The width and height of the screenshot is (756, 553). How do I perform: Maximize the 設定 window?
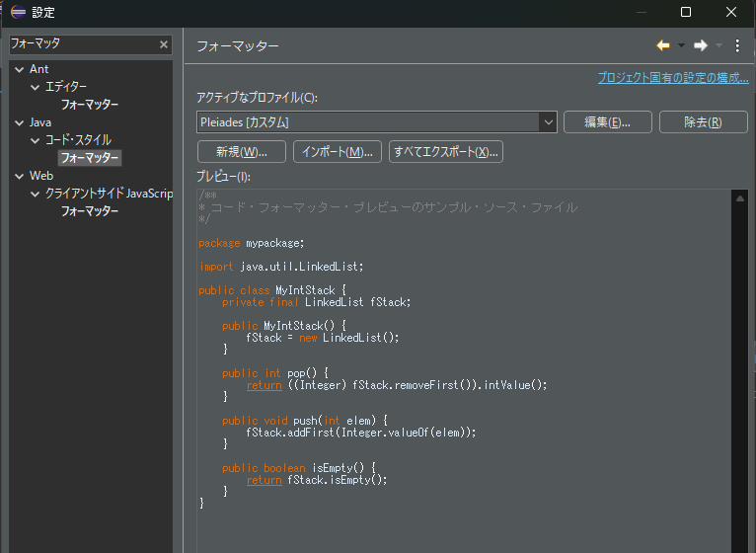coord(686,13)
